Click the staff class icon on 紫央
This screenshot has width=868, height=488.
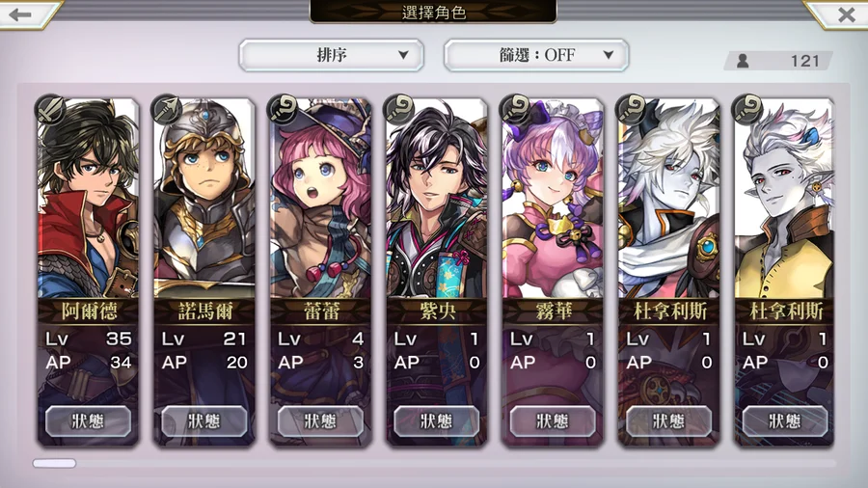coord(398,109)
